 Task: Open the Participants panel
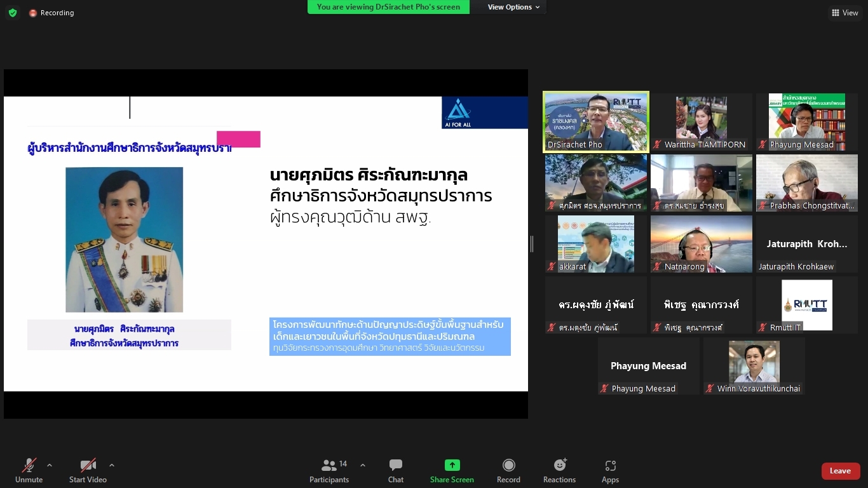coord(329,471)
